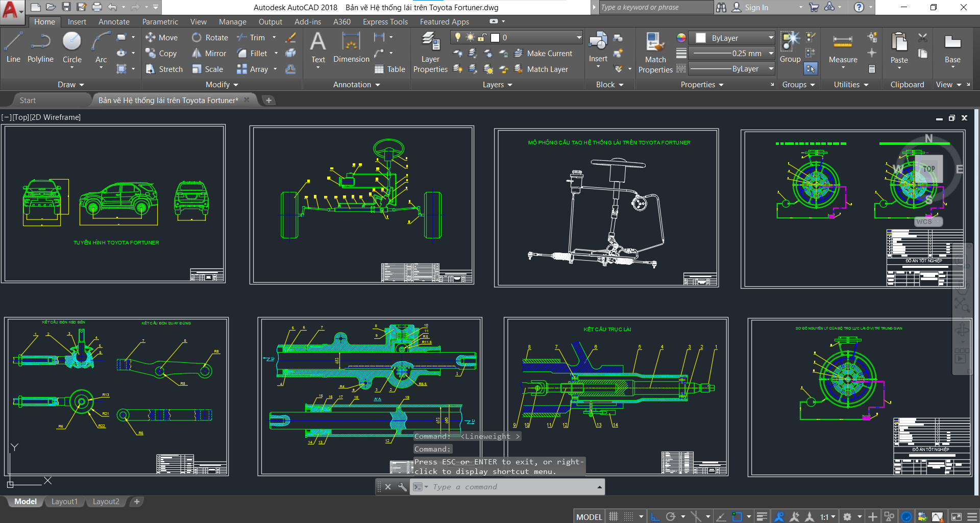980x523 pixels.
Task: Click the Rotate tool
Action: tap(210, 37)
